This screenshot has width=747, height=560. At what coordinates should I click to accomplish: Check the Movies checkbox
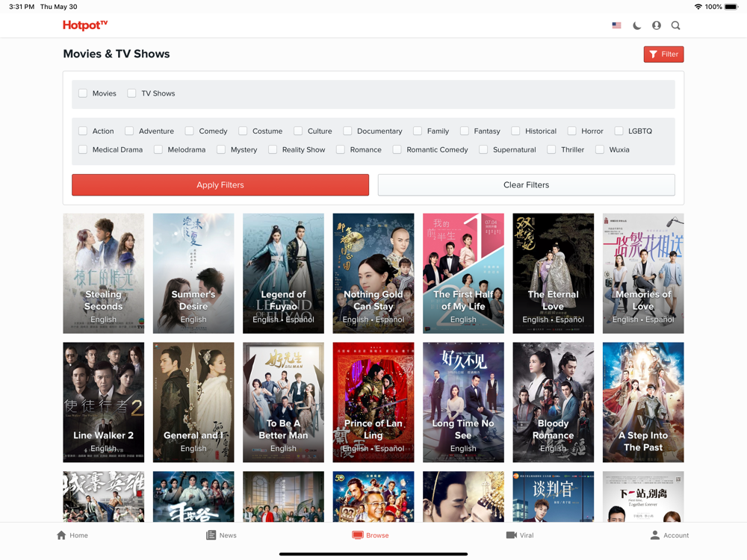(x=83, y=93)
